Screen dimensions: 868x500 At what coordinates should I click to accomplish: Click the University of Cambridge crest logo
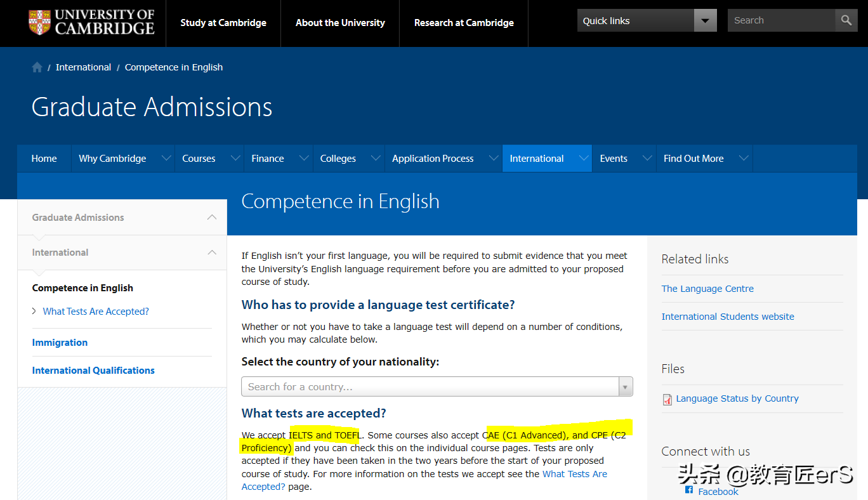point(39,22)
